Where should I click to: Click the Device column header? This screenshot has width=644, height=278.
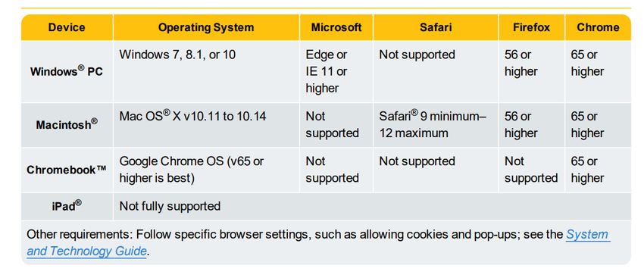(x=67, y=27)
